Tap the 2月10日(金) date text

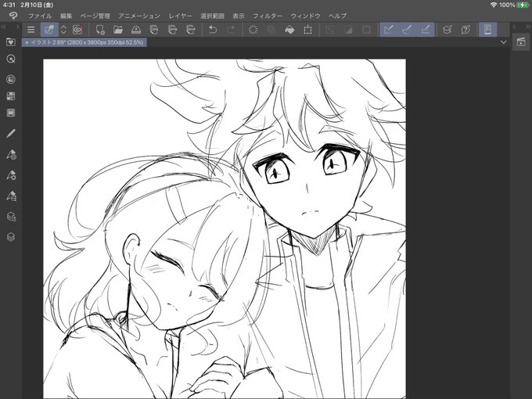(37, 5)
